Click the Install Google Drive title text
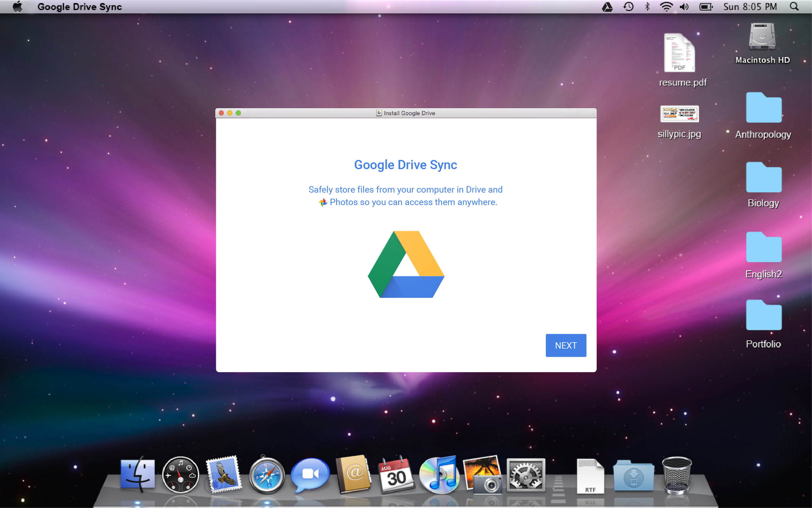 click(409, 113)
